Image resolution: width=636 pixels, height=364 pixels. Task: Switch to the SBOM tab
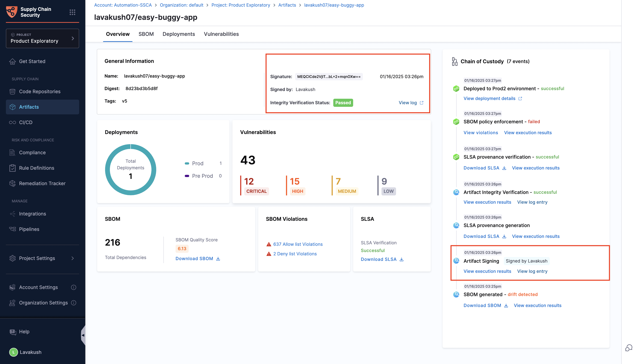tap(146, 34)
